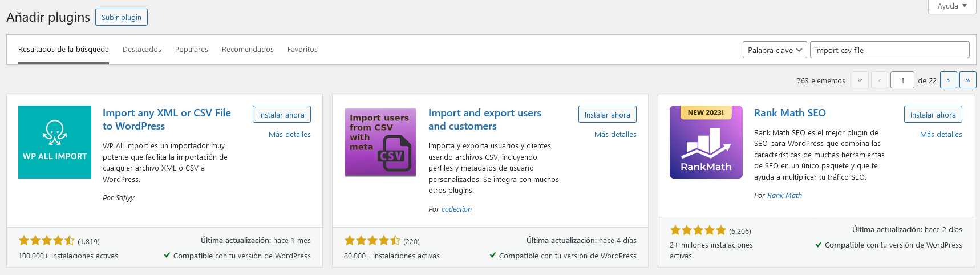Click star rating of Import and export users

[x=372, y=241]
